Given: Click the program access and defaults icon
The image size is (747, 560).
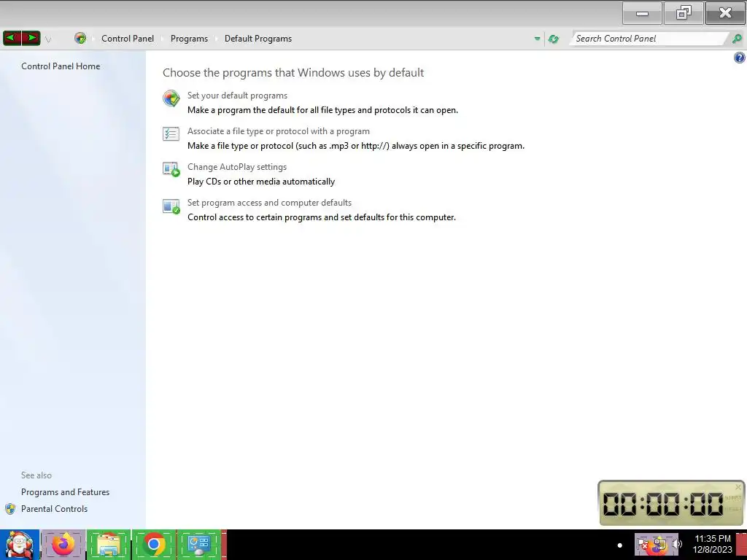Looking at the screenshot, I should point(171,206).
